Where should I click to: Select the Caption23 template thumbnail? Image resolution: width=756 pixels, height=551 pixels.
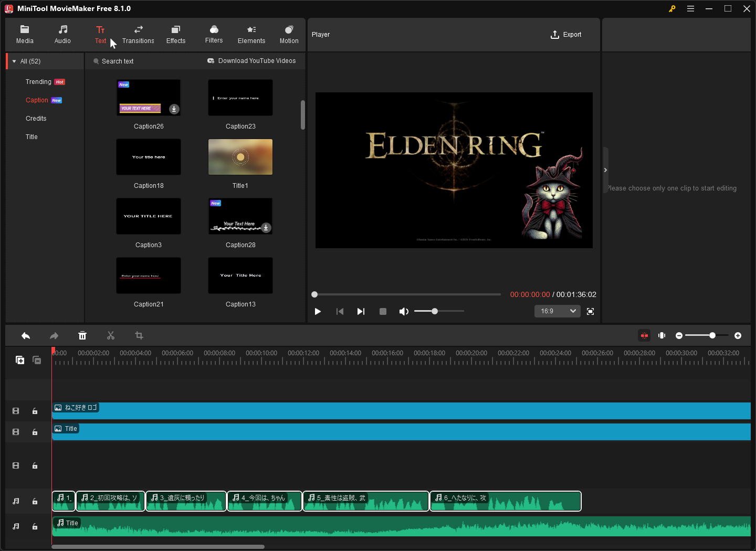(x=240, y=98)
